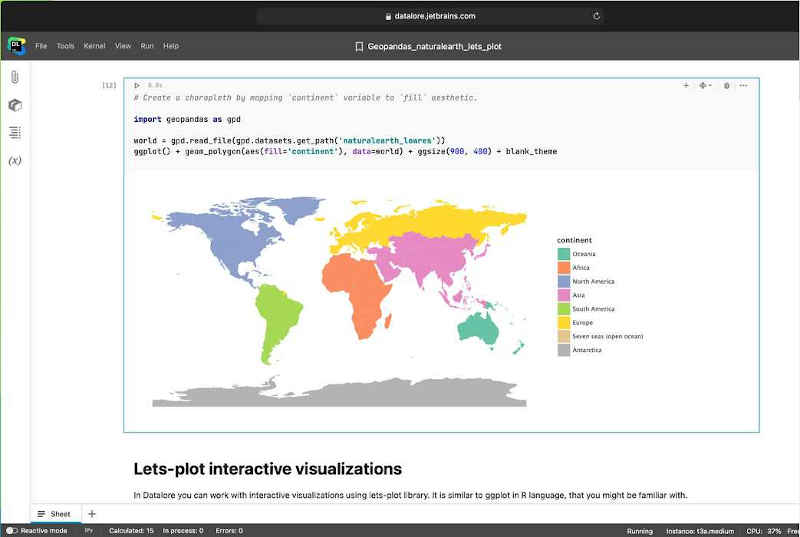This screenshot has height=537, width=800.
Task: Click the South America legend swatch
Action: tap(563, 309)
